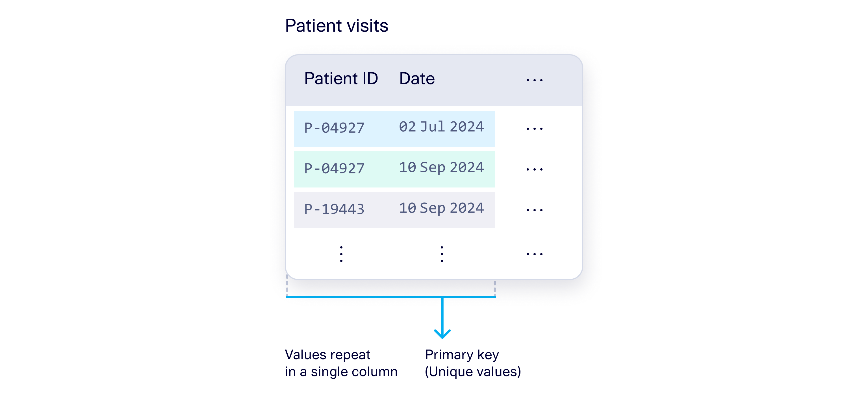Viewport: 868px width, 410px height.
Task: Select the "Patient ID" column header
Action: tap(341, 79)
